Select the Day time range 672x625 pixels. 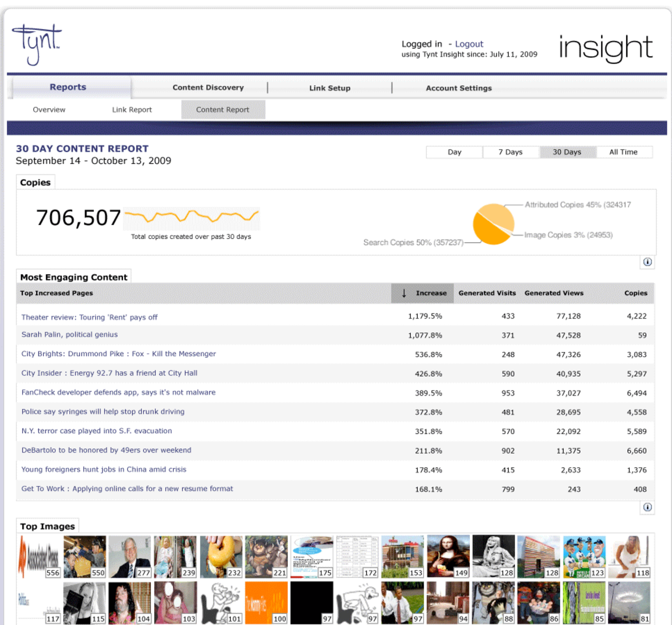[x=454, y=152]
